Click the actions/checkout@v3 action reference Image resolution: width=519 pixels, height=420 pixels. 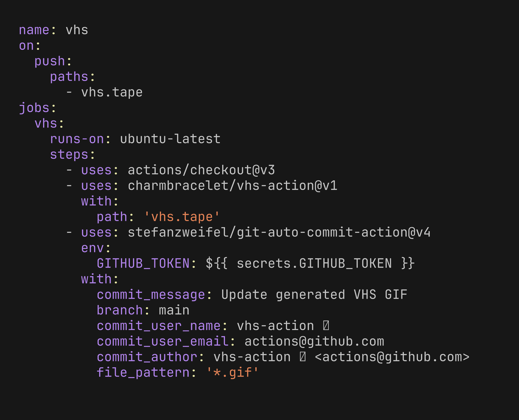(x=201, y=170)
